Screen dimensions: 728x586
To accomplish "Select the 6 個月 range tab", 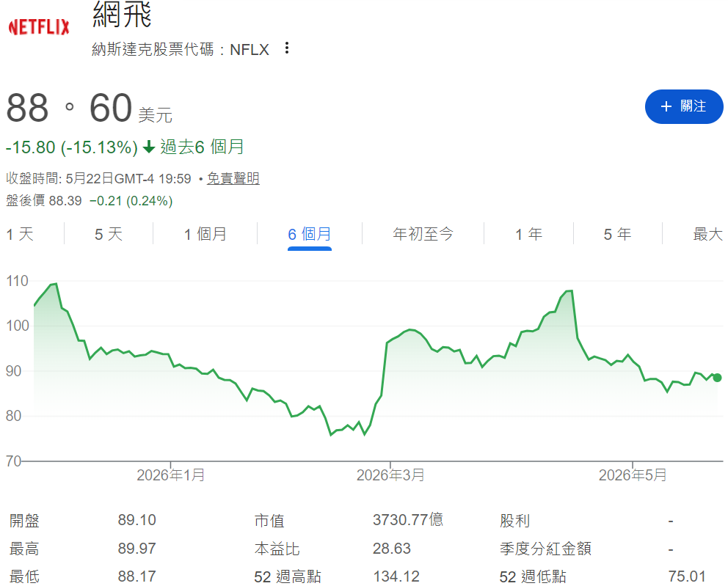I will coord(310,234).
